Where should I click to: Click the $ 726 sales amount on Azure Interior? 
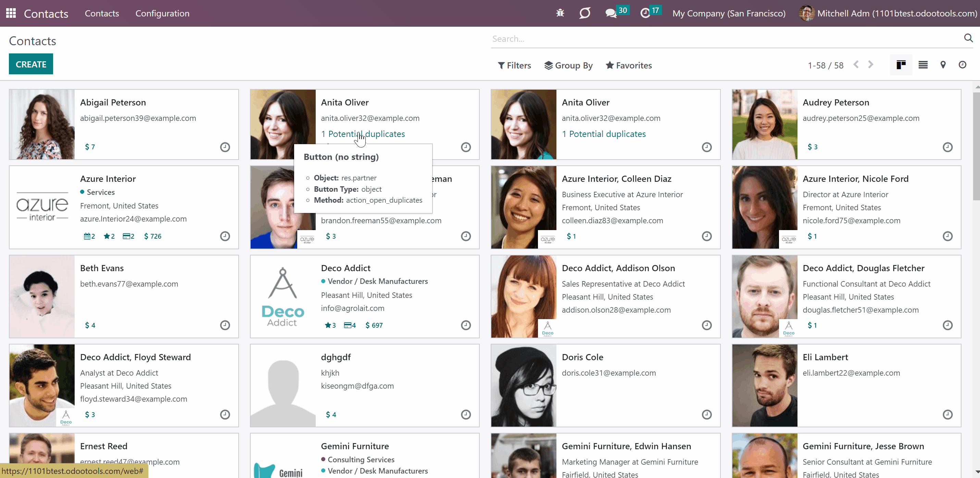[153, 236]
